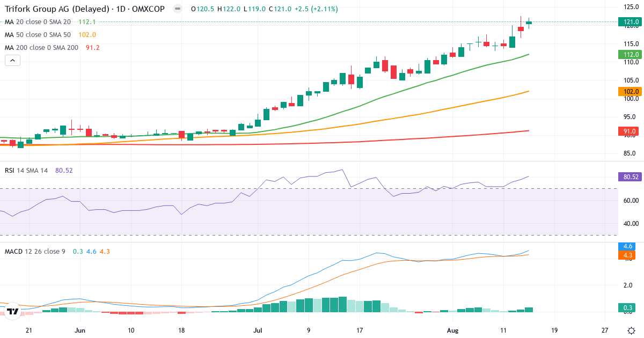644x338 pixels.
Task: Click the 95.0 price axis label
Action: (x=630, y=117)
